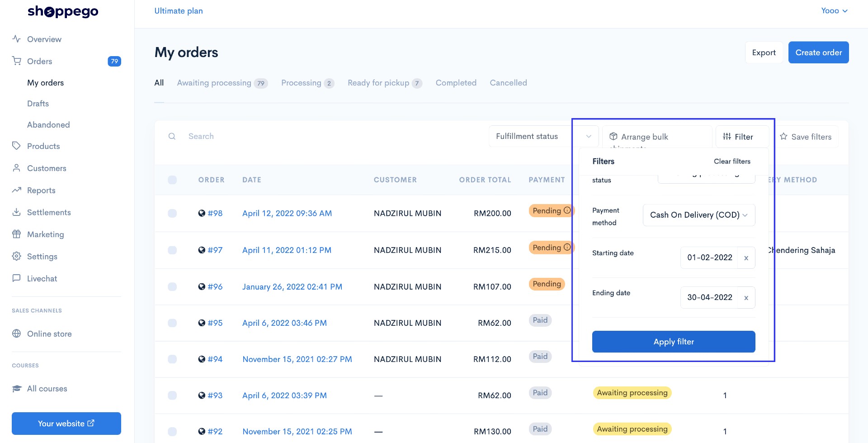The height and width of the screenshot is (443, 868).
Task: Open the Yooo account menu
Action: [x=835, y=10]
